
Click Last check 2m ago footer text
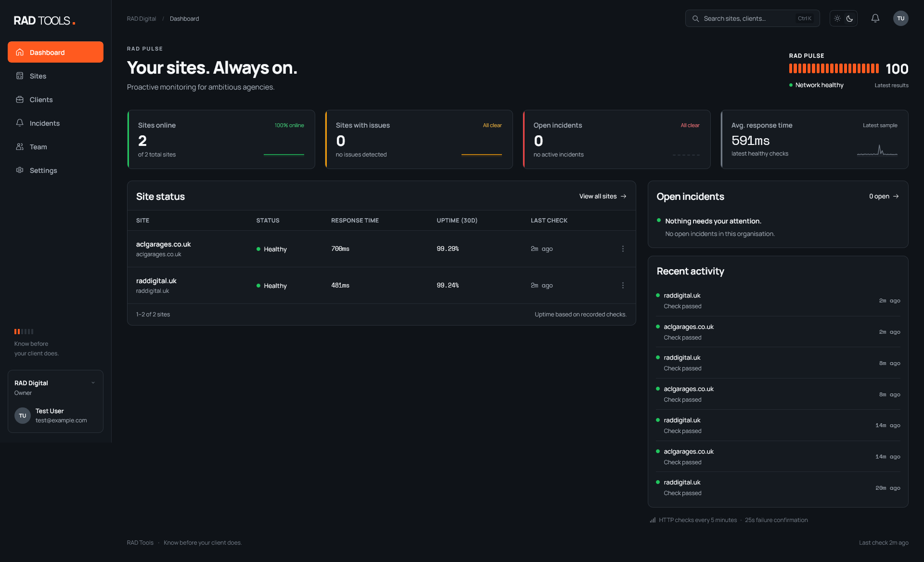[x=884, y=543]
